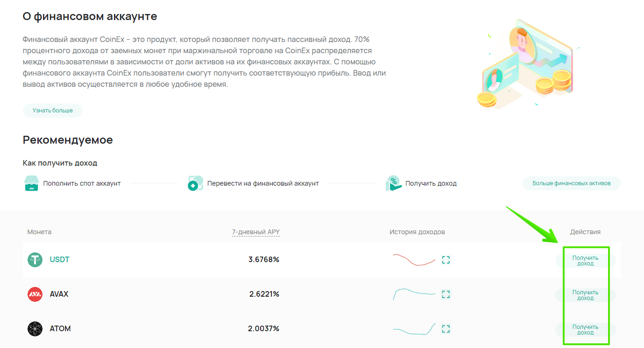Expand the ATOM income history chart icon
This screenshot has width=644, height=348.
446,329
